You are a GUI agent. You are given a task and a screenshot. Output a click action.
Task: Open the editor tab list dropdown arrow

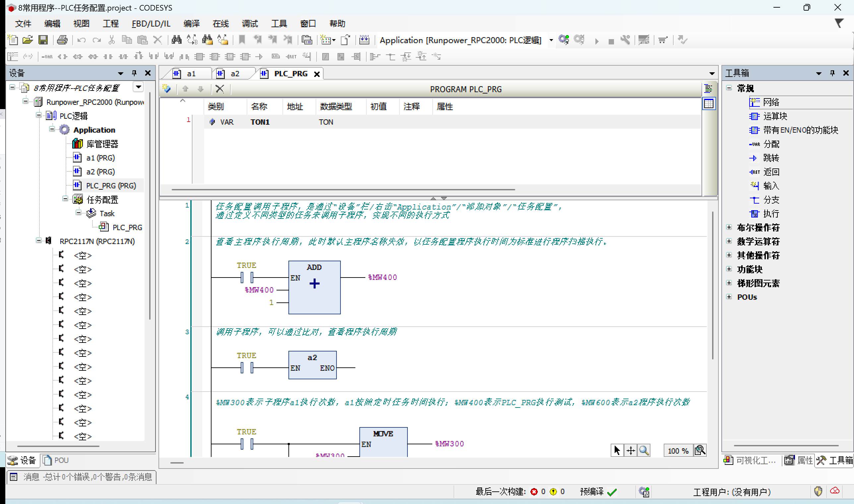[712, 73]
